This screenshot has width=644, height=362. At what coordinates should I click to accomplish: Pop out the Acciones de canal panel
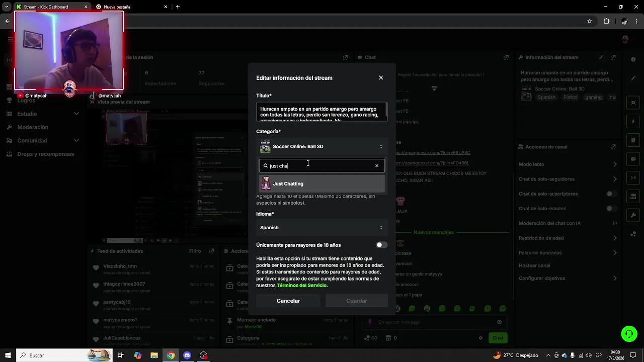point(613,147)
